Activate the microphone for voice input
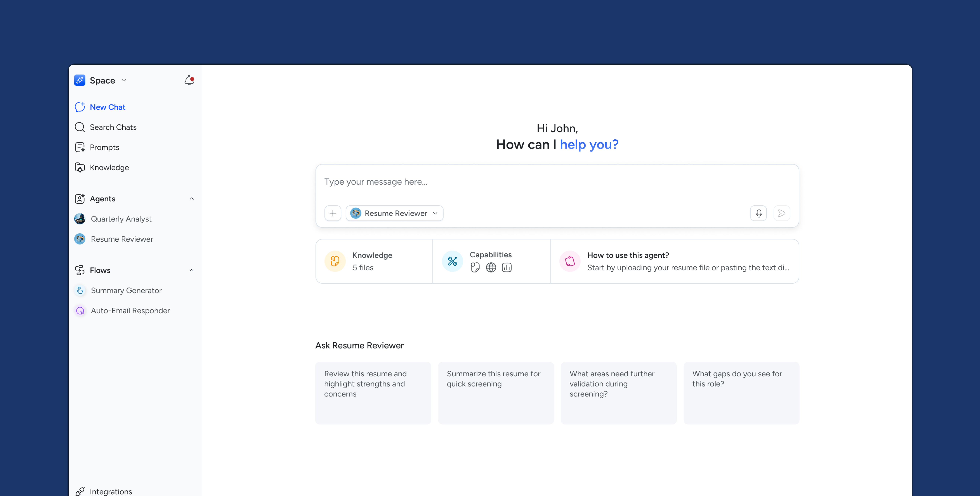 click(x=759, y=213)
